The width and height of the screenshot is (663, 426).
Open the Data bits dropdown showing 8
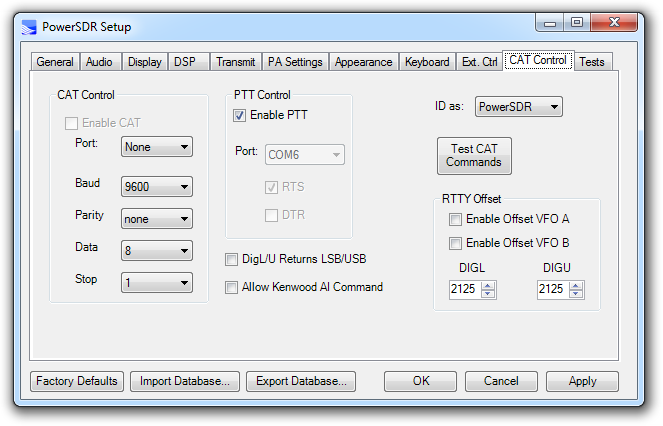157,250
